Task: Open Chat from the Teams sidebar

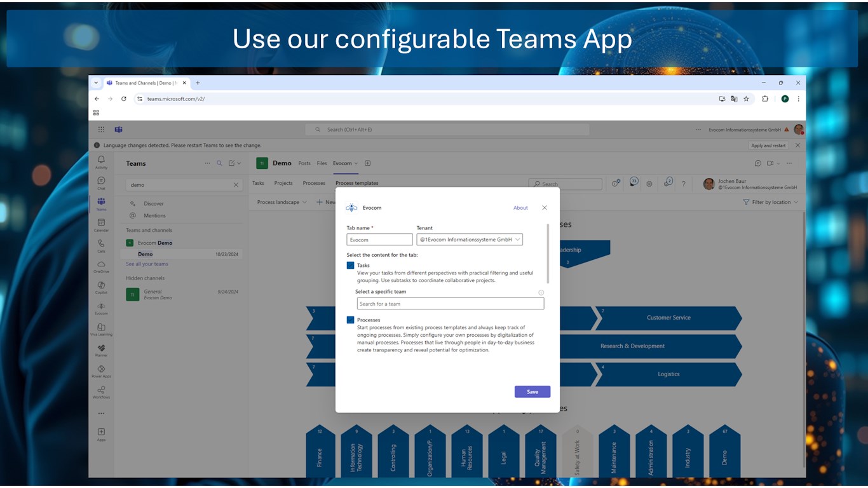Action: [101, 183]
